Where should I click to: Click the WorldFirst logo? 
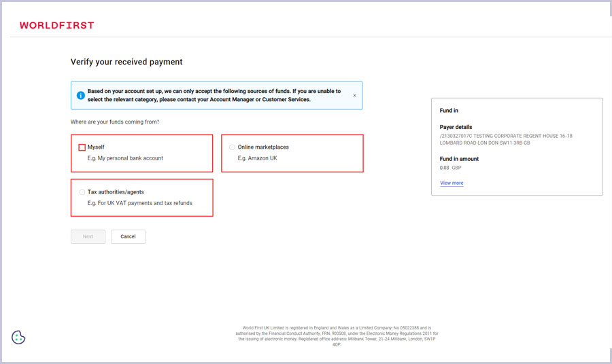click(x=57, y=25)
